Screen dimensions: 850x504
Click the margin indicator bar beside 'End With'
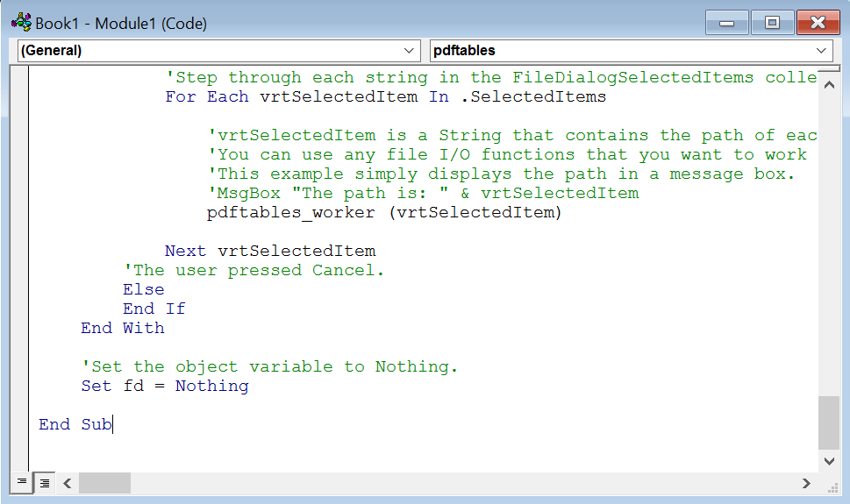coord(19,328)
